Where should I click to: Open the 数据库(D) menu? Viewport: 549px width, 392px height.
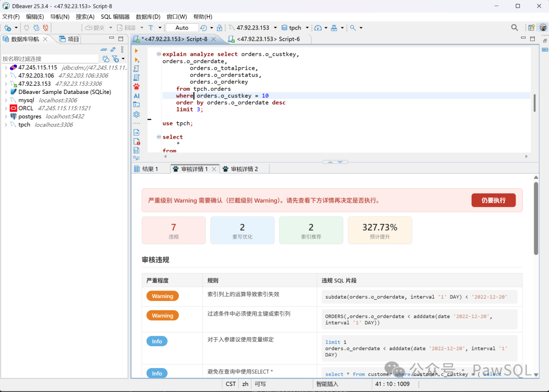pyautogui.click(x=148, y=17)
